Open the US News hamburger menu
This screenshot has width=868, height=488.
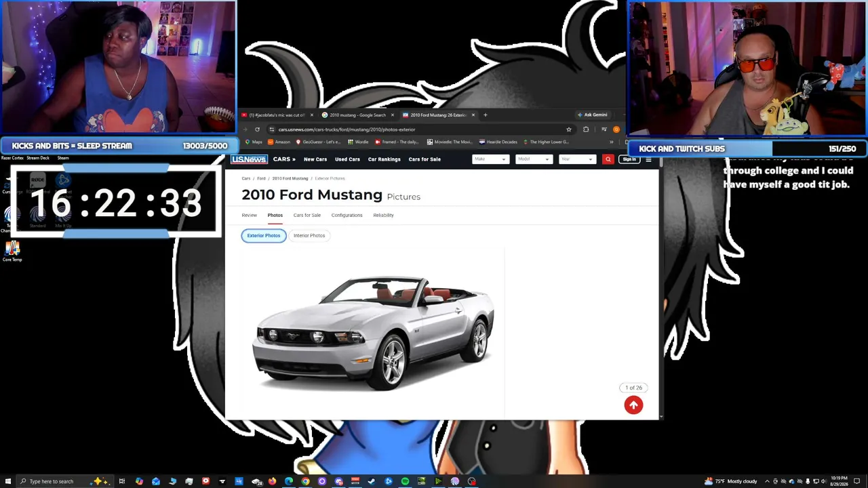tap(648, 160)
